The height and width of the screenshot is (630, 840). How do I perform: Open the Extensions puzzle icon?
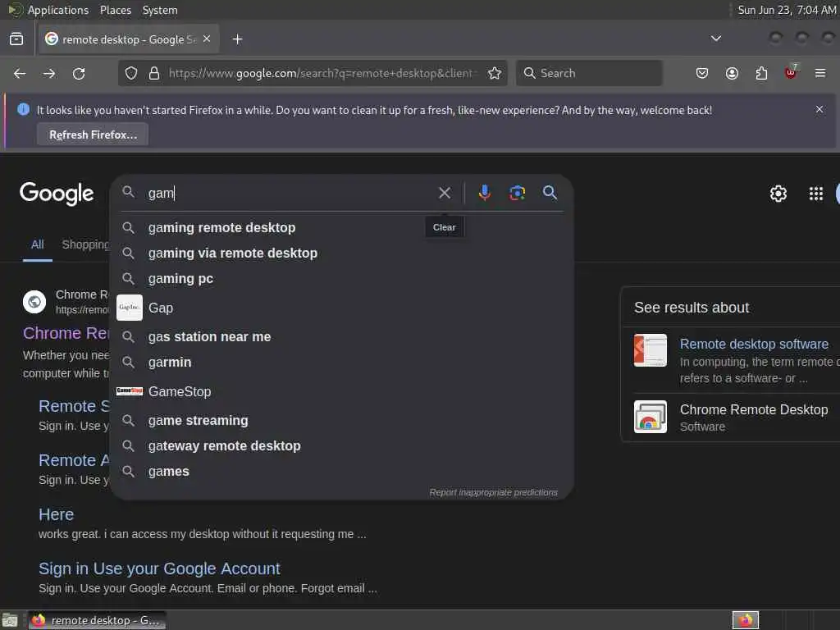coord(761,73)
